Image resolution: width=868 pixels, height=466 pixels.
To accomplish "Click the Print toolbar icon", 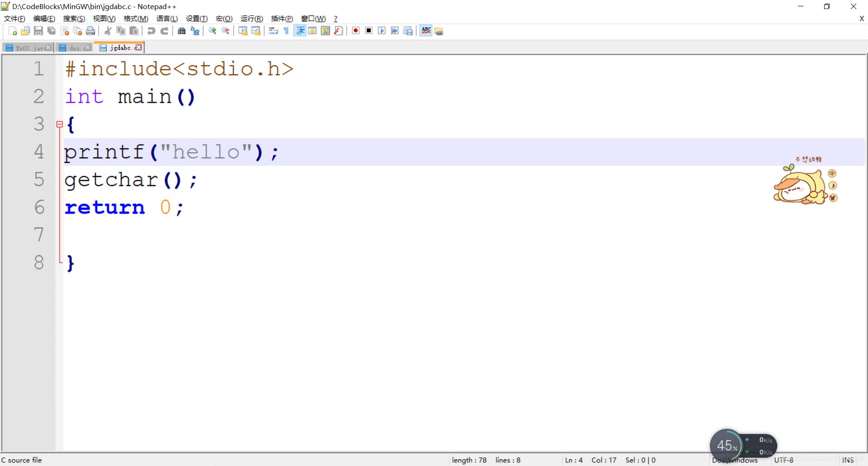I will click(90, 31).
